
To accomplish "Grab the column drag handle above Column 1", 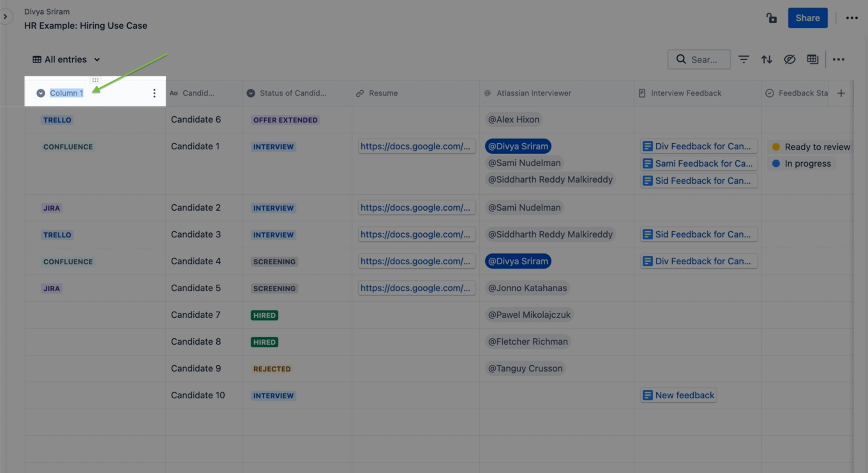I will [95, 80].
